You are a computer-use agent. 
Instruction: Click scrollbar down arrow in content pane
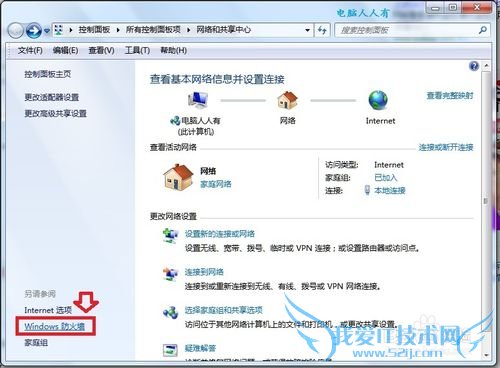click(x=486, y=355)
